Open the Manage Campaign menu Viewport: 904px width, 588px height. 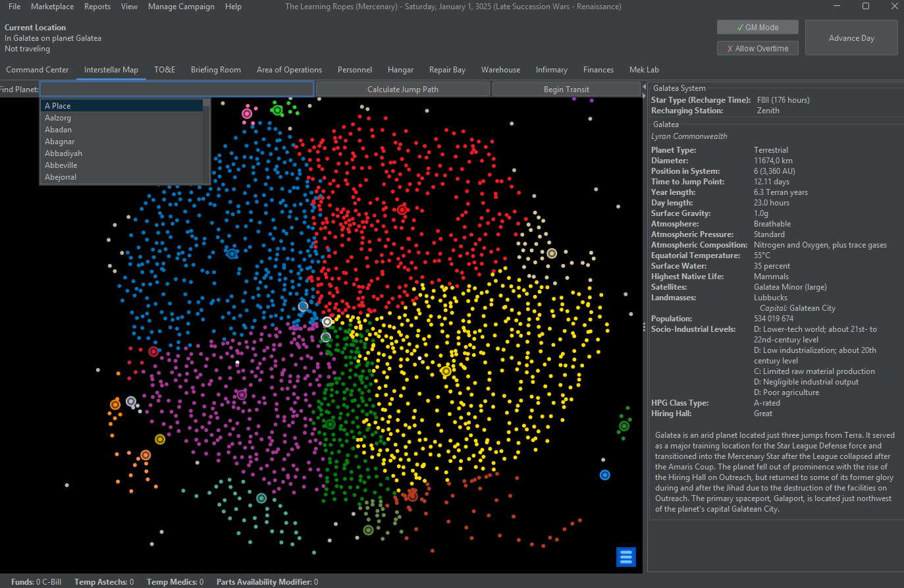(181, 7)
